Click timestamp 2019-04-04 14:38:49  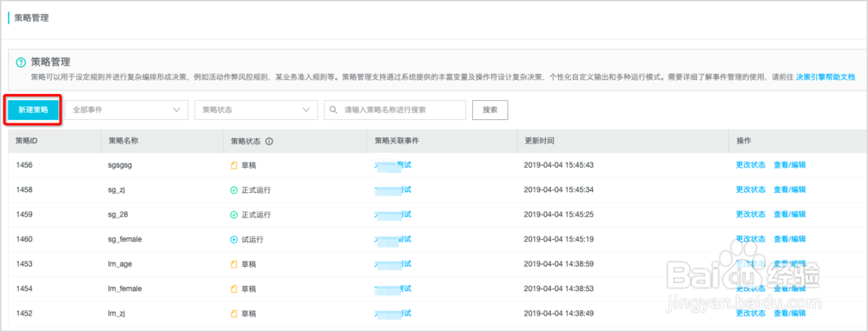tap(558, 313)
